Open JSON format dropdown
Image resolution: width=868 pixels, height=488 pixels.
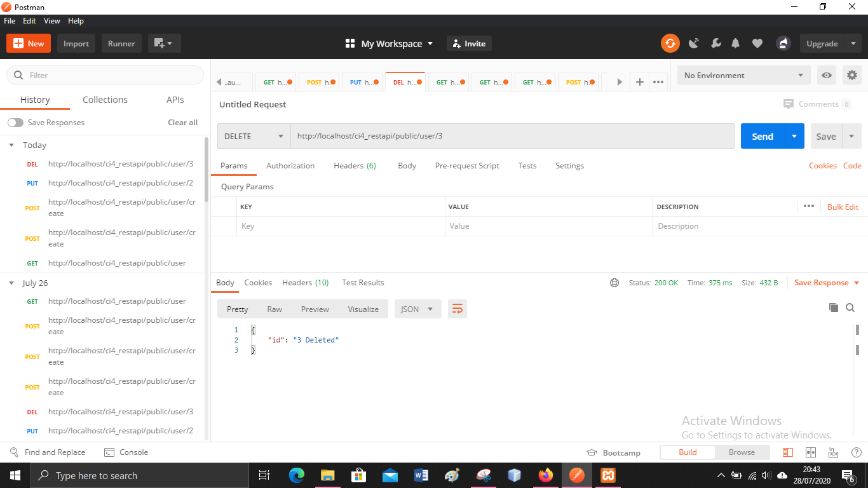click(417, 309)
